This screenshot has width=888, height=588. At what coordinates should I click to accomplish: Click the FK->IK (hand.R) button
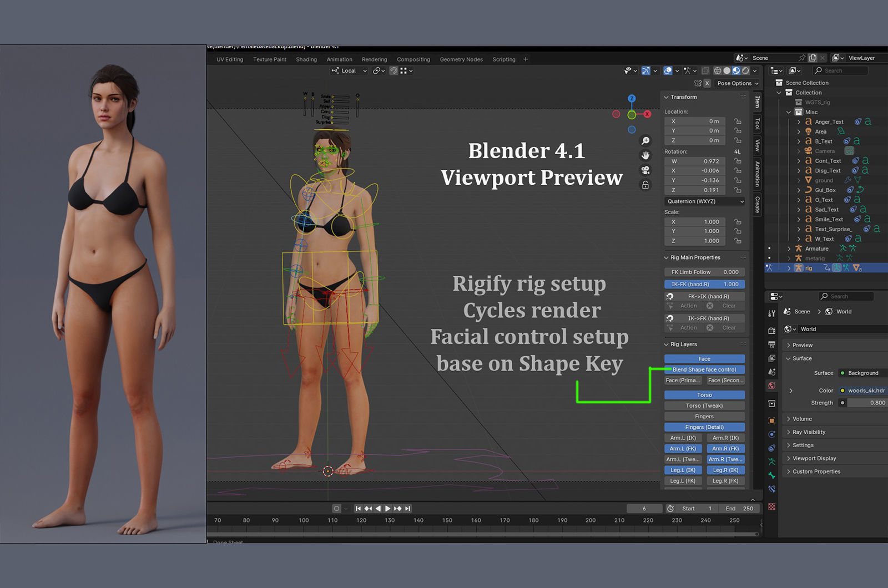click(x=704, y=296)
